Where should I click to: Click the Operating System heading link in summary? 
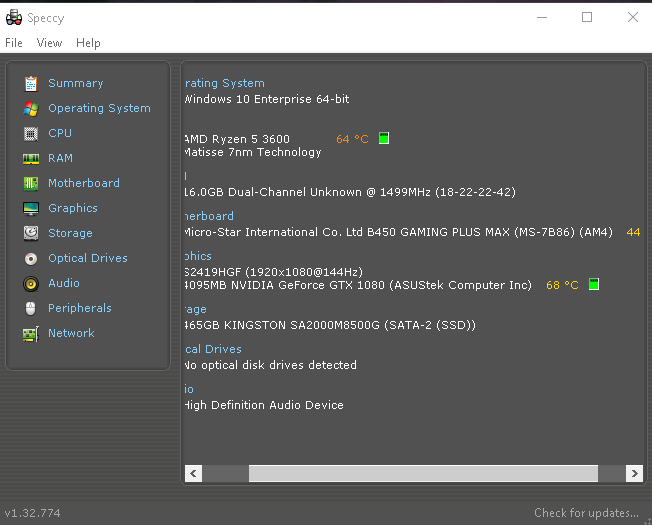pos(225,83)
